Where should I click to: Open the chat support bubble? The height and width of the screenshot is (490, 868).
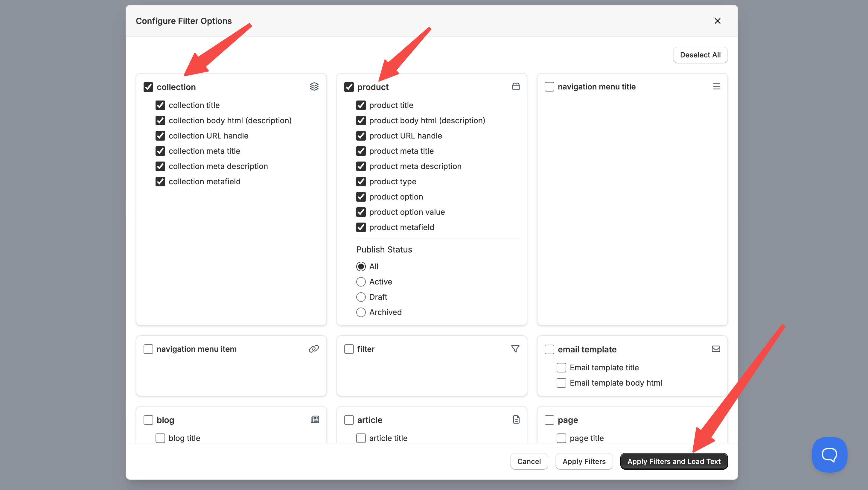coord(829,455)
